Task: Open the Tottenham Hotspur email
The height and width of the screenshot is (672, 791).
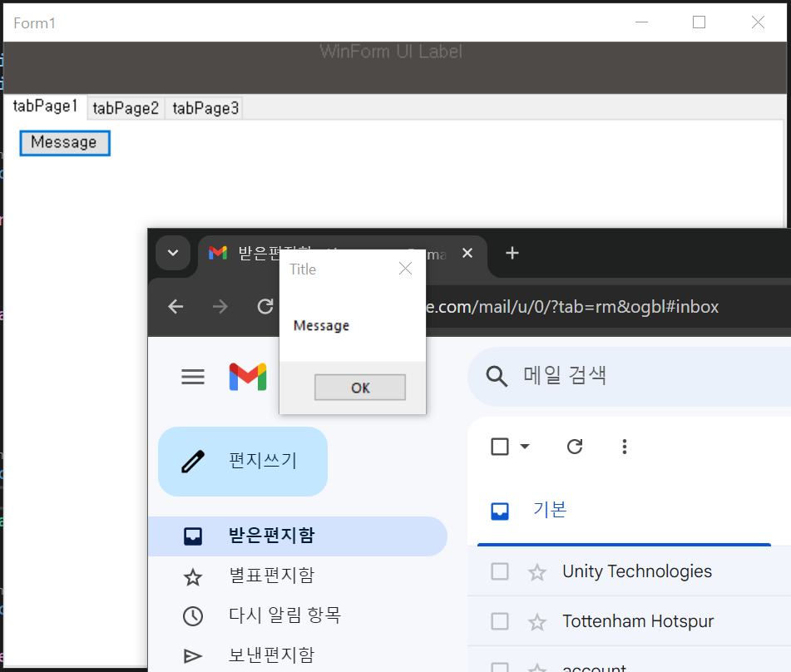Action: pyautogui.click(x=638, y=621)
